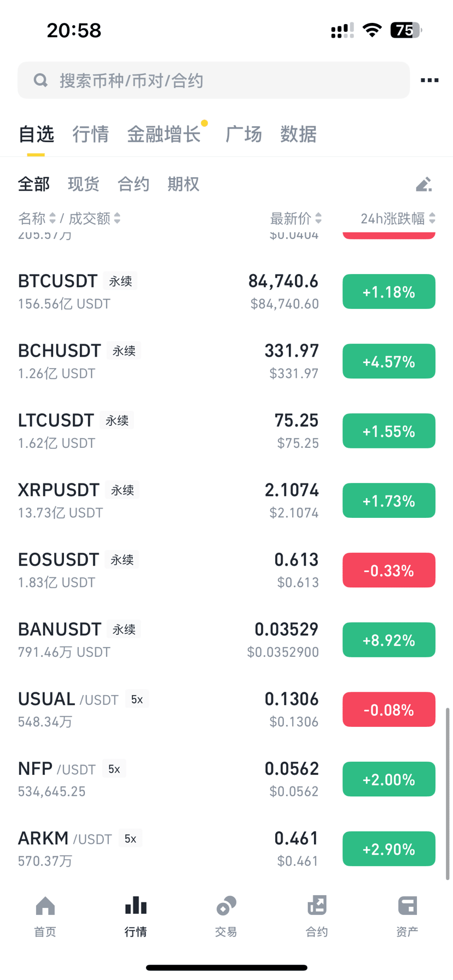Go to the 首页 home icon
453x980 pixels.
click(x=45, y=906)
